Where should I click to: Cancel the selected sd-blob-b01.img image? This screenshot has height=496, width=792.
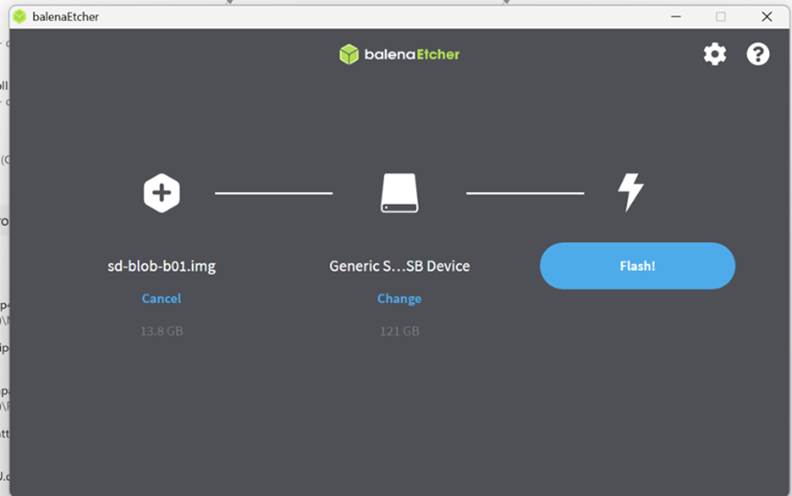pyautogui.click(x=161, y=298)
